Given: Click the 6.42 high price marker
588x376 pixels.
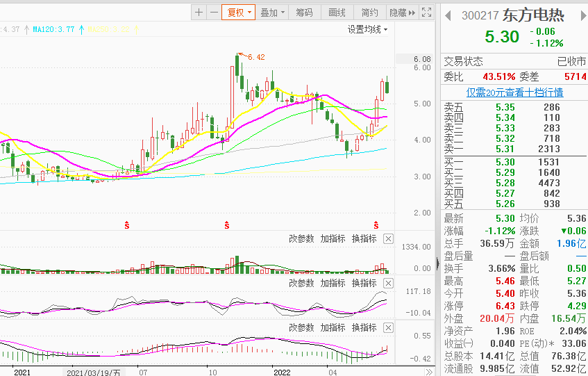Looking at the screenshot, I should pyautogui.click(x=256, y=57).
